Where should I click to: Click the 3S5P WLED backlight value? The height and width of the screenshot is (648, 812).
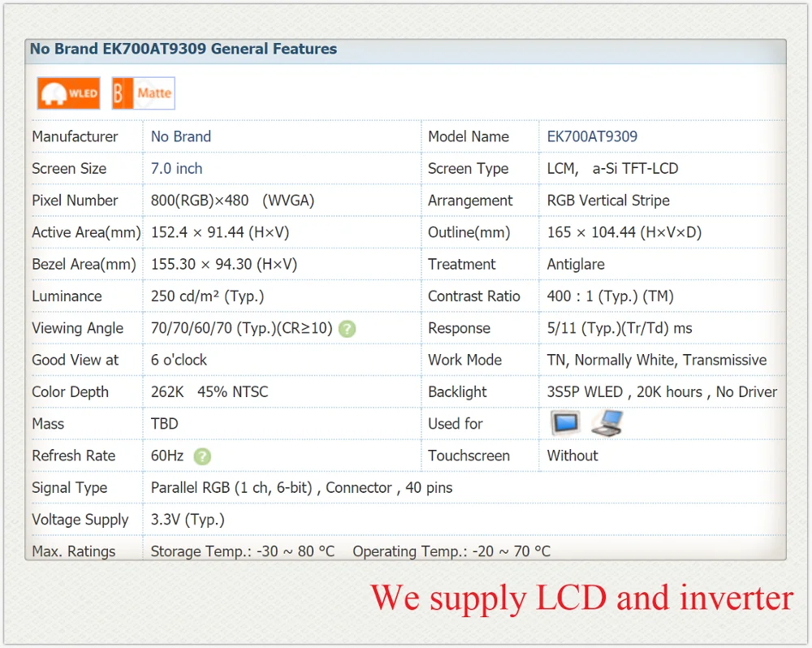click(x=662, y=392)
